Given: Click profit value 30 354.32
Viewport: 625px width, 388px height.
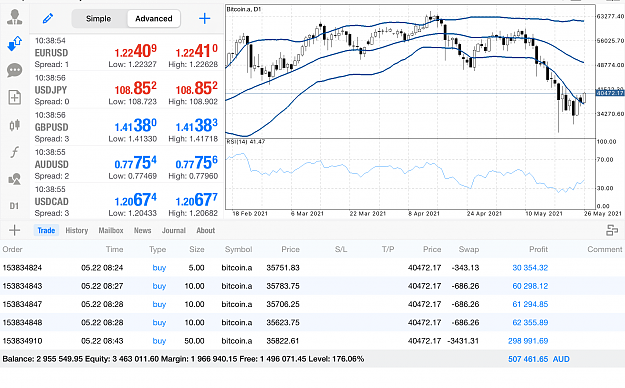Looking at the screenshot, I should pyautogui.click(x=530, y=268).
